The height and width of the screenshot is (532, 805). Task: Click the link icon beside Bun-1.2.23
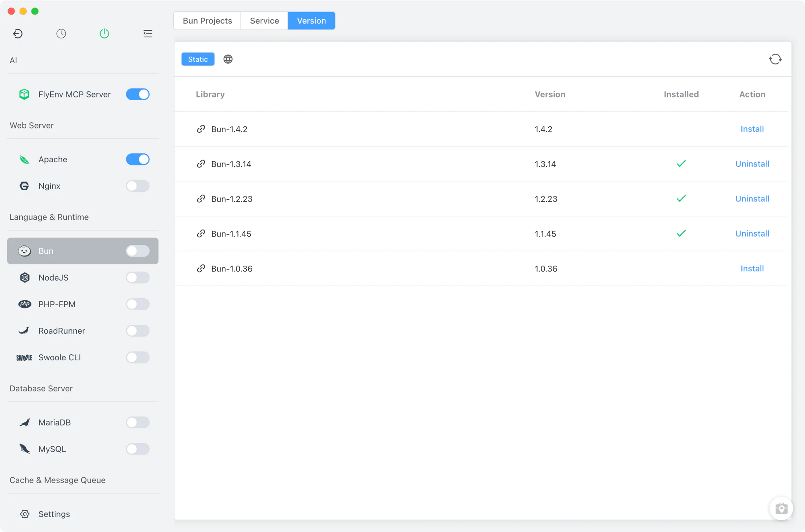pos(201,199)
